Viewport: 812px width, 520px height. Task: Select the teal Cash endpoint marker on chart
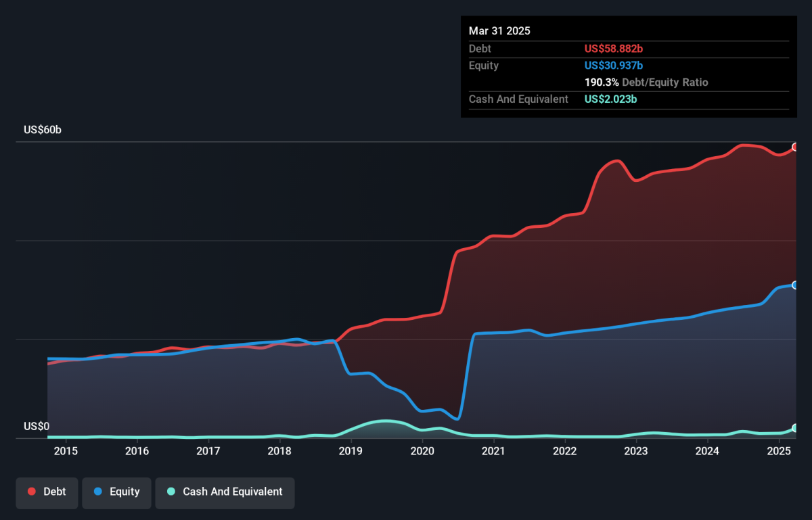795,428
